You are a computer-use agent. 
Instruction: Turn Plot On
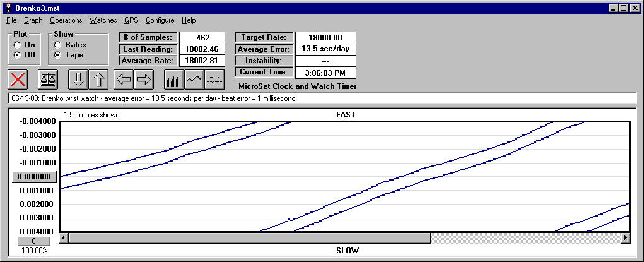pos(25,45)
